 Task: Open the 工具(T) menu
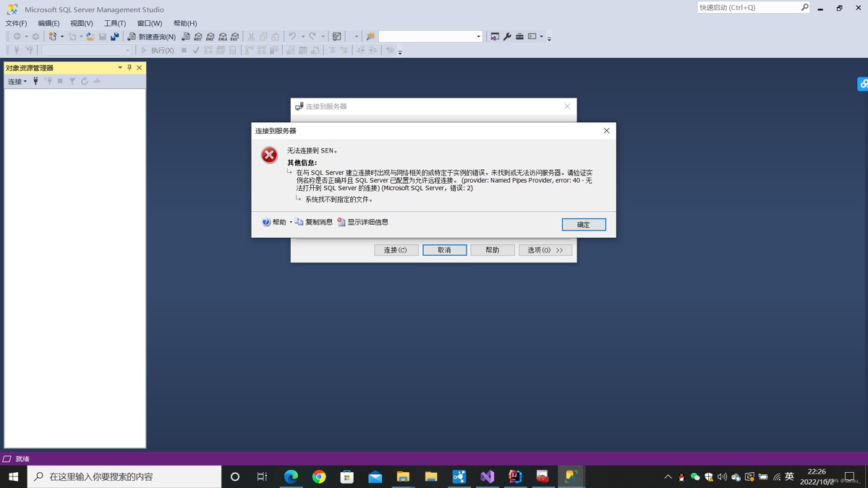coord(114,23)
